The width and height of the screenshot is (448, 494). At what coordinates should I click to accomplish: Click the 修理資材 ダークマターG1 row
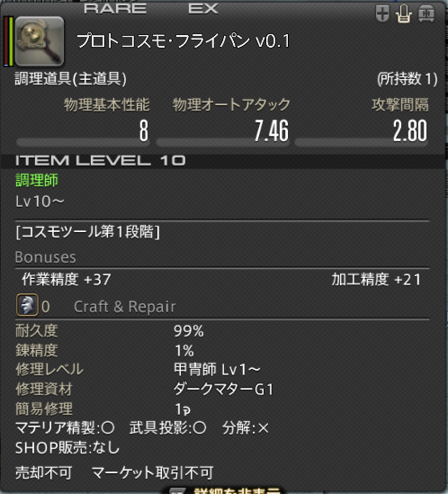(x=144, y=389)
